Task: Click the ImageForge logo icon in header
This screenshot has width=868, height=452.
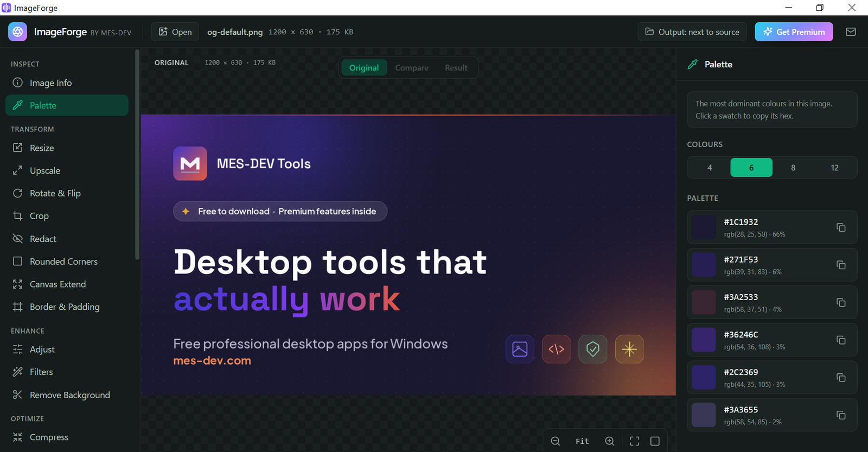Action: pyautogui.click(x=17, y=32)
